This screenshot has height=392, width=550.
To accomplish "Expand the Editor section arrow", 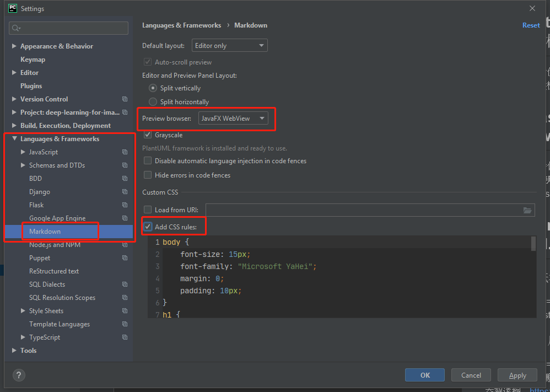I will click(14, 73).
